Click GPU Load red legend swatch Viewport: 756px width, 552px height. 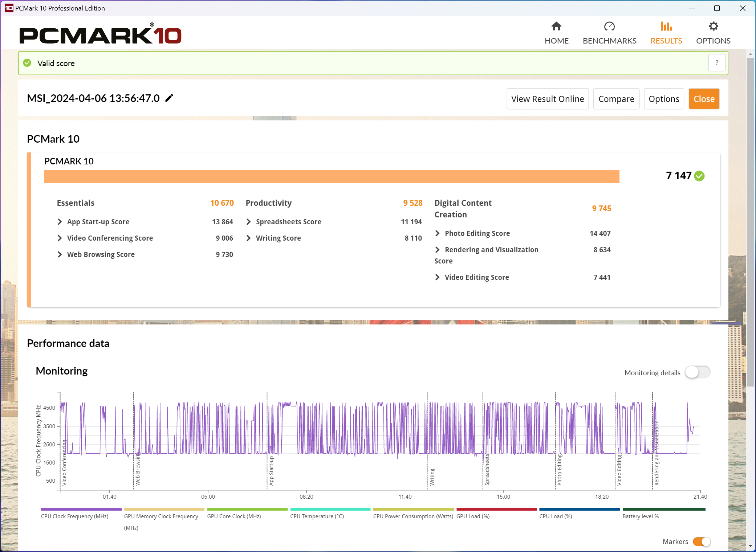click(496, 509)
